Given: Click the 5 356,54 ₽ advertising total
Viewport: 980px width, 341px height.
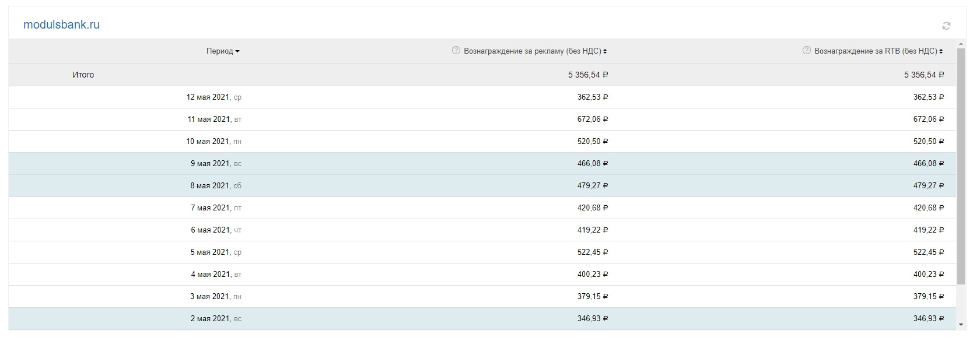Looking at the screenshot, I should click(x=588, y=75).
